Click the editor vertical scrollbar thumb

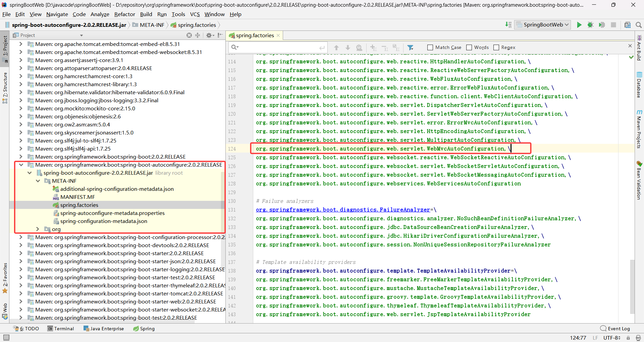tap(632, 287)
